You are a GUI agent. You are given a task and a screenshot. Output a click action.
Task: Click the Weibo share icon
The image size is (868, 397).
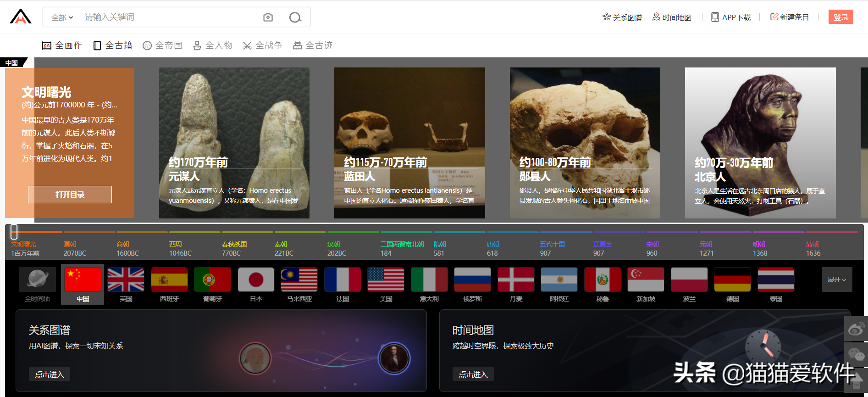click(856, 329)
